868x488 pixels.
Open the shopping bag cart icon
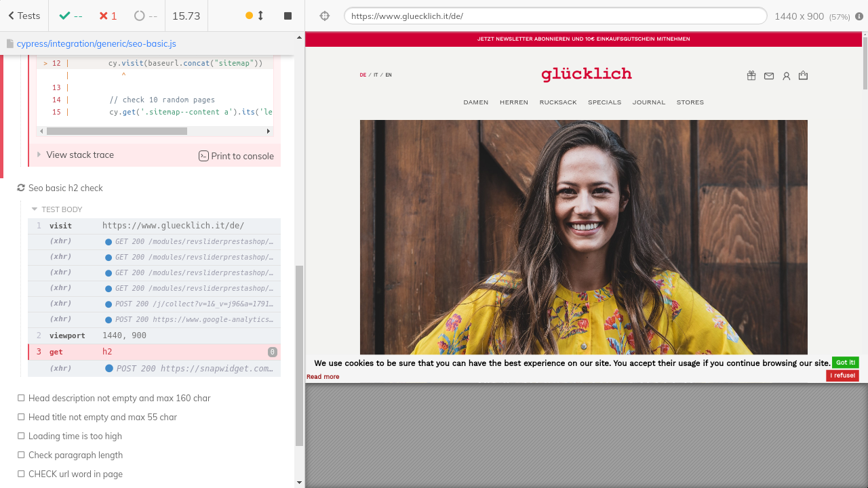[804, 76]
